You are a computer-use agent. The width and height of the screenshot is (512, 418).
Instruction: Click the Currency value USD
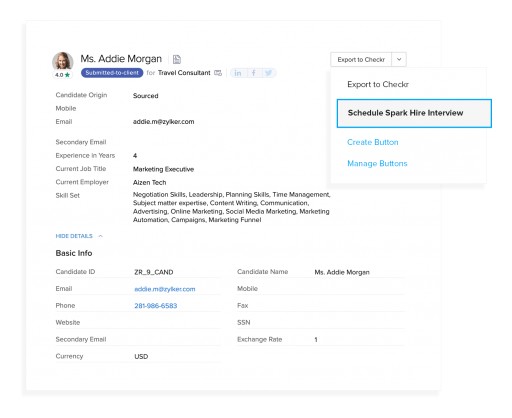point(141,357)
